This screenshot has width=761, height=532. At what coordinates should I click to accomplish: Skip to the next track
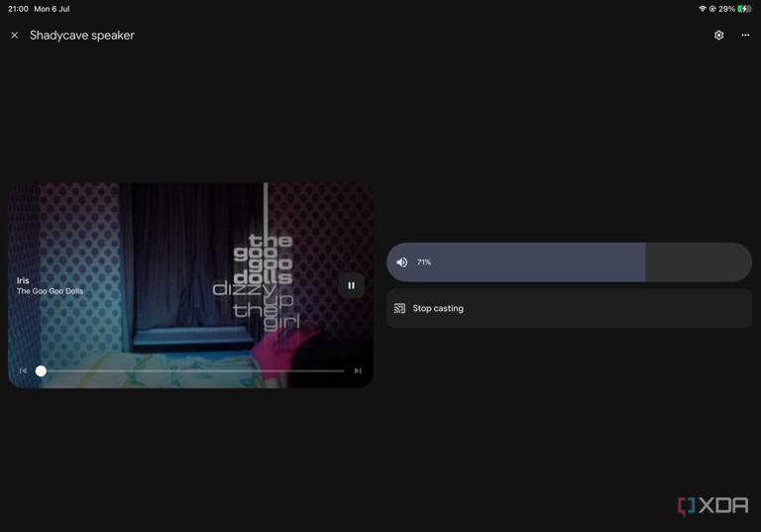click(x=358, y=371)
